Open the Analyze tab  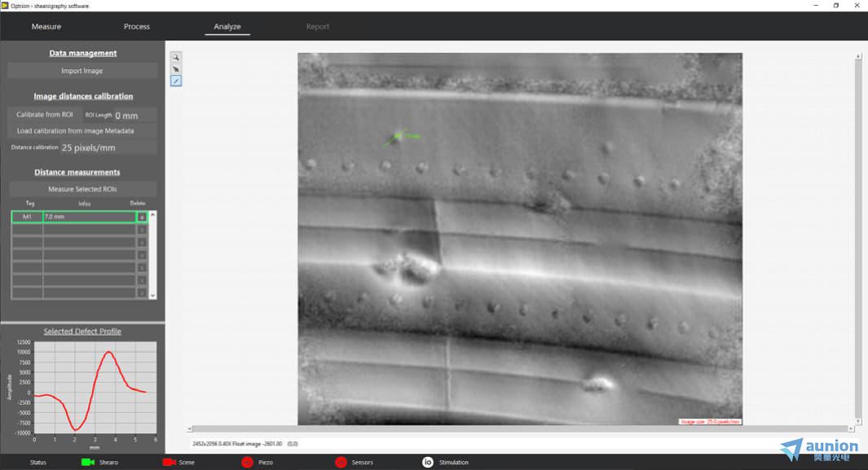click(x=227, y=27)
